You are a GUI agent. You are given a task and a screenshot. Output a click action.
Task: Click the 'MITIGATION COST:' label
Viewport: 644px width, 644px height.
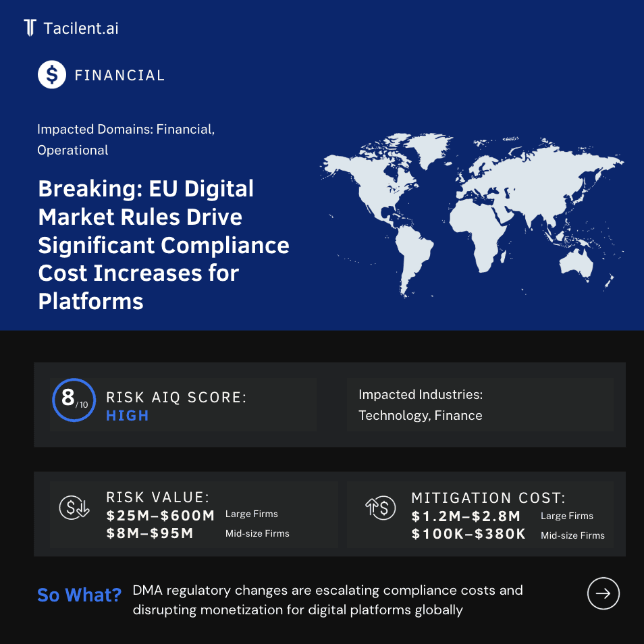pyautogui.click(x=488, y=498)
